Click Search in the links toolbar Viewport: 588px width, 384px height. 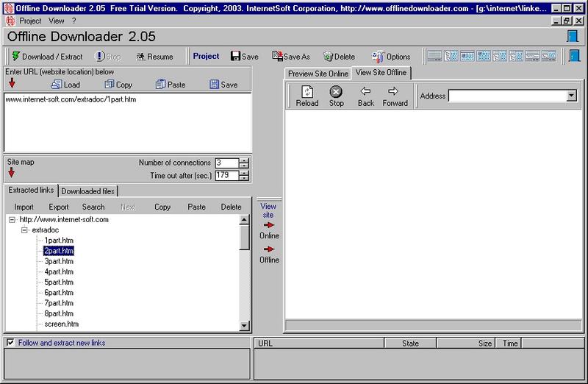click(x=93, y=207)
